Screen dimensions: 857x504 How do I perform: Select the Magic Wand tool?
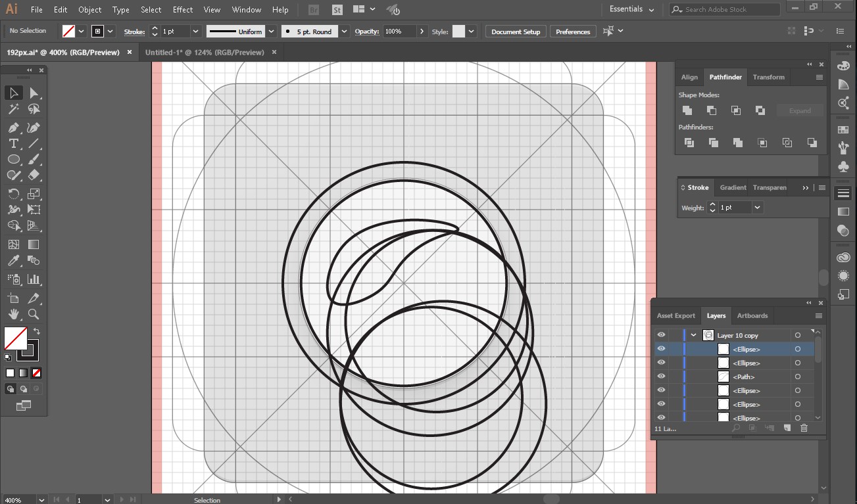[13, 110]
